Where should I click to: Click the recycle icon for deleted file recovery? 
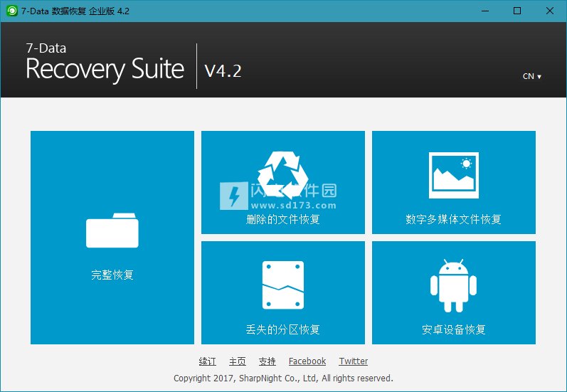tap(282, 176)
